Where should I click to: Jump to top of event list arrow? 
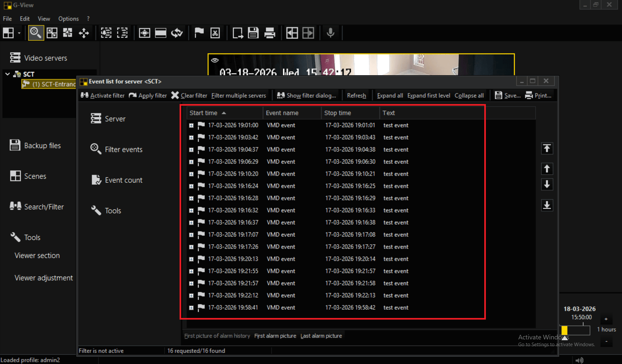coord(547,148)
